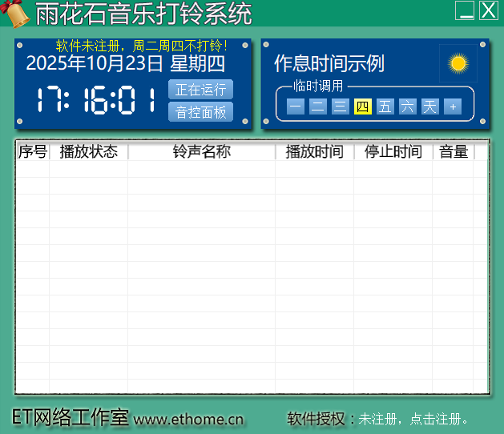Click the 音量 column header
The width and height of the screenshot is (504, 434).
454,151
